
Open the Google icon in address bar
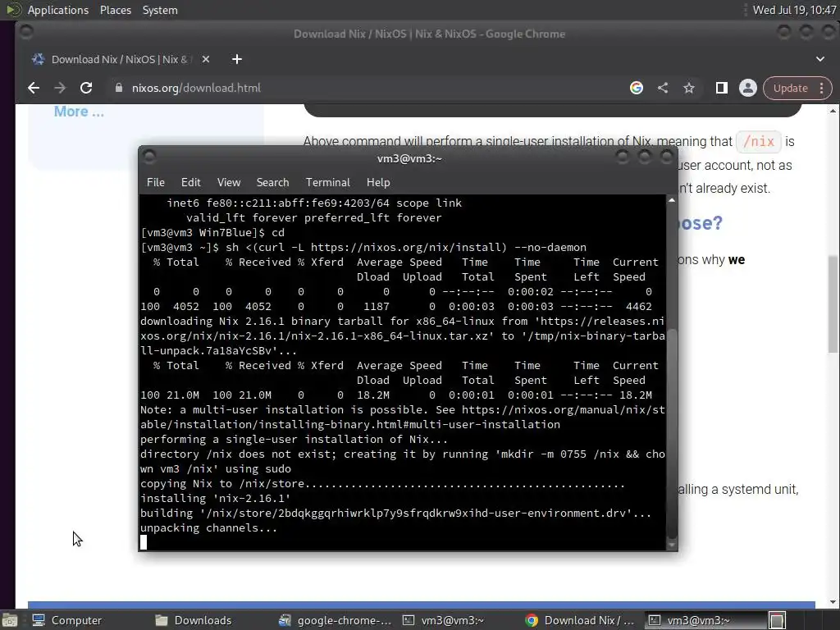637,88
